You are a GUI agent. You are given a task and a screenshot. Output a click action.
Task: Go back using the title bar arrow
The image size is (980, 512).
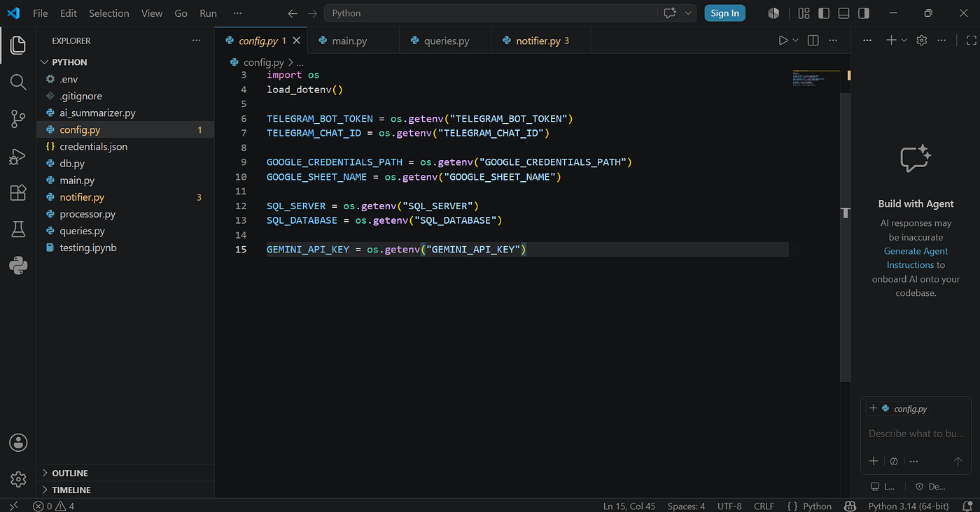[x=293, y=13]
